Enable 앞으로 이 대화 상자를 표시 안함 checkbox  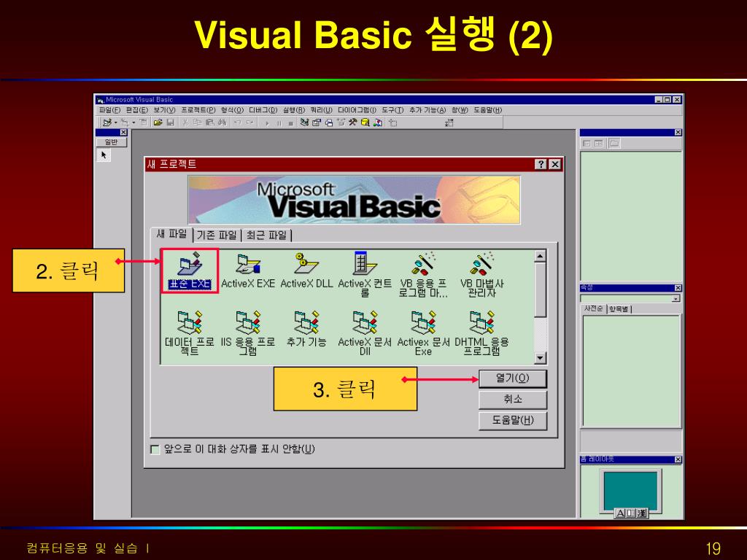155,449
